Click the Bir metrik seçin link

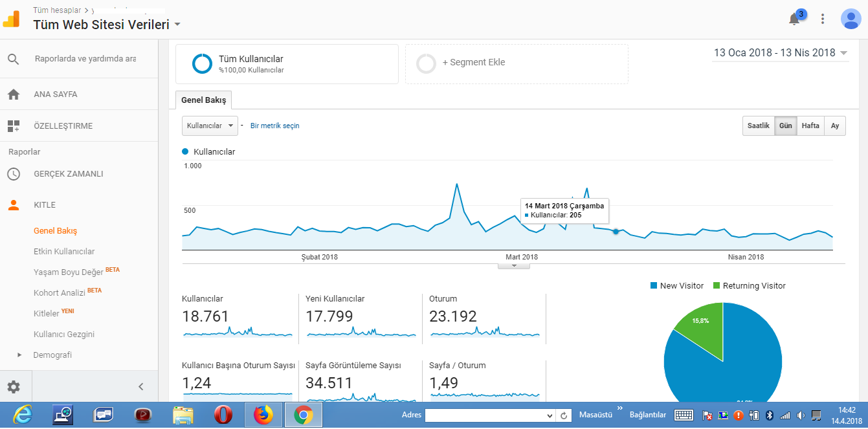coord(275,126)
